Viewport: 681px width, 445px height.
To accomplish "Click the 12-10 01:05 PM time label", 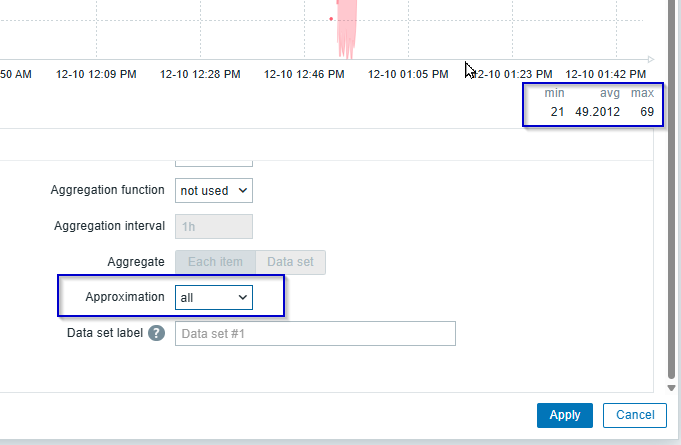I will [x=408, y=74].
